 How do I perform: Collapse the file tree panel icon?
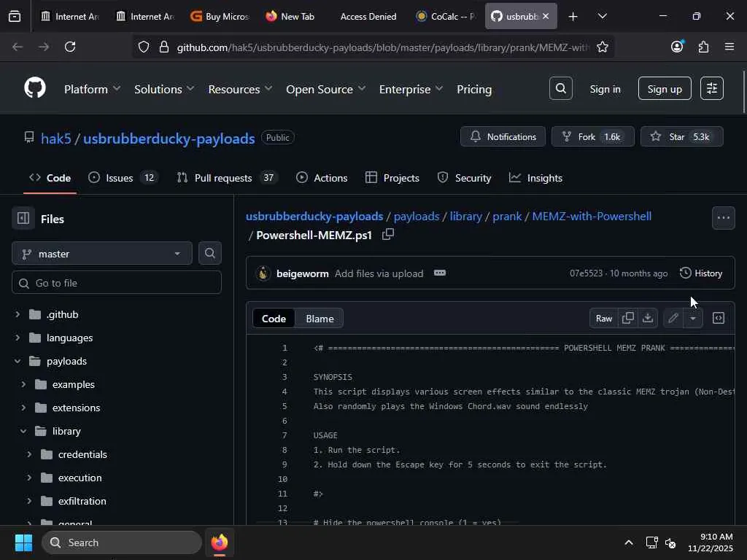click(23, 219)
